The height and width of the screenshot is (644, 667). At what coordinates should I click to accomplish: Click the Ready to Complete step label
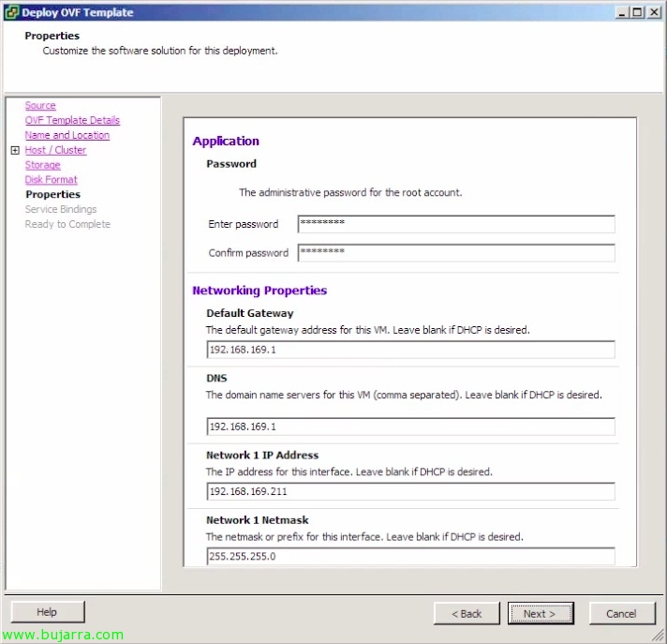pos(67,224)
